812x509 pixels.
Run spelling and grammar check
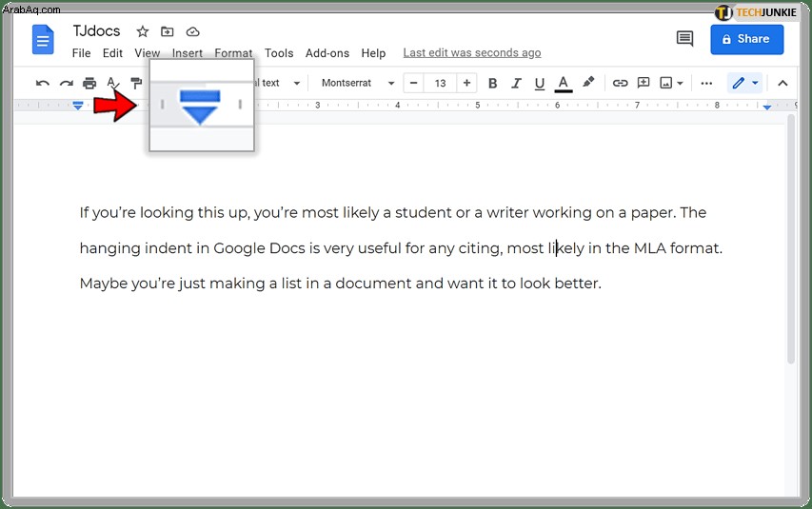[112, 83]
